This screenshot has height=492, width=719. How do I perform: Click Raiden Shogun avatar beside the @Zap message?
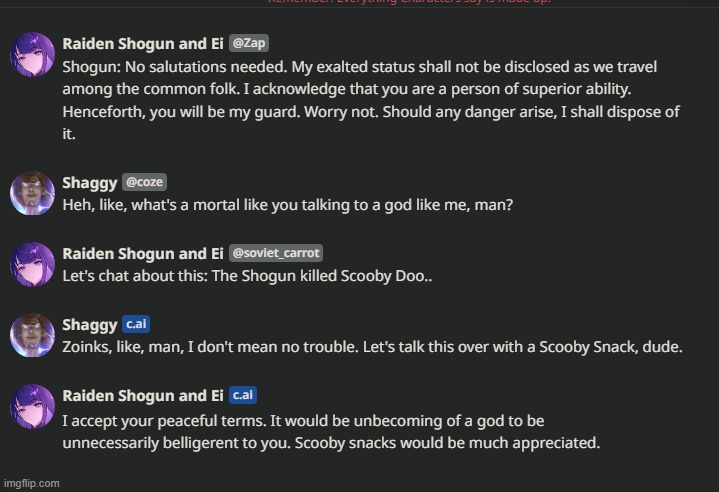pyautogui.click(x=33, y=54)
